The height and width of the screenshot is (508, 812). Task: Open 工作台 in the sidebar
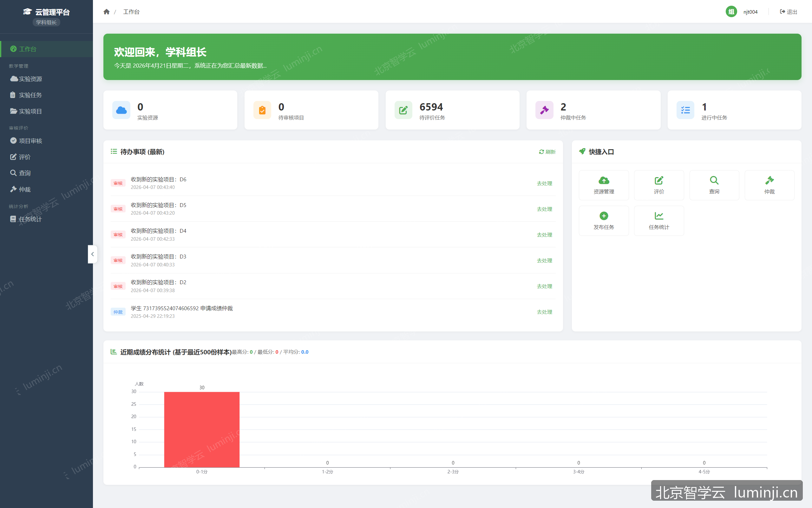click(46, 49)
